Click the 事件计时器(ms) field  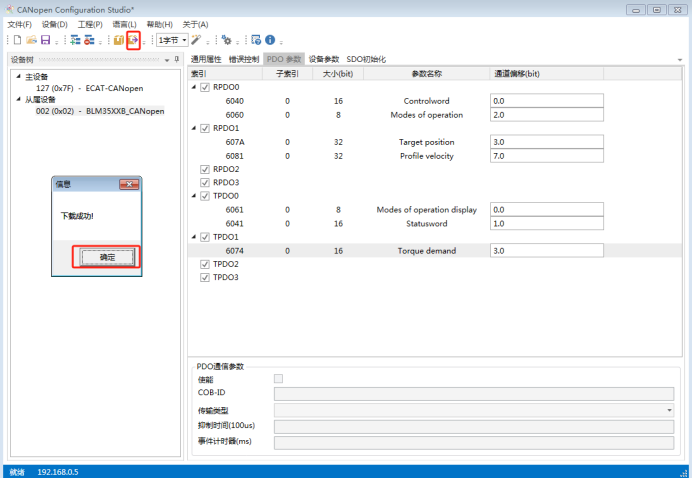click(474, 443)
